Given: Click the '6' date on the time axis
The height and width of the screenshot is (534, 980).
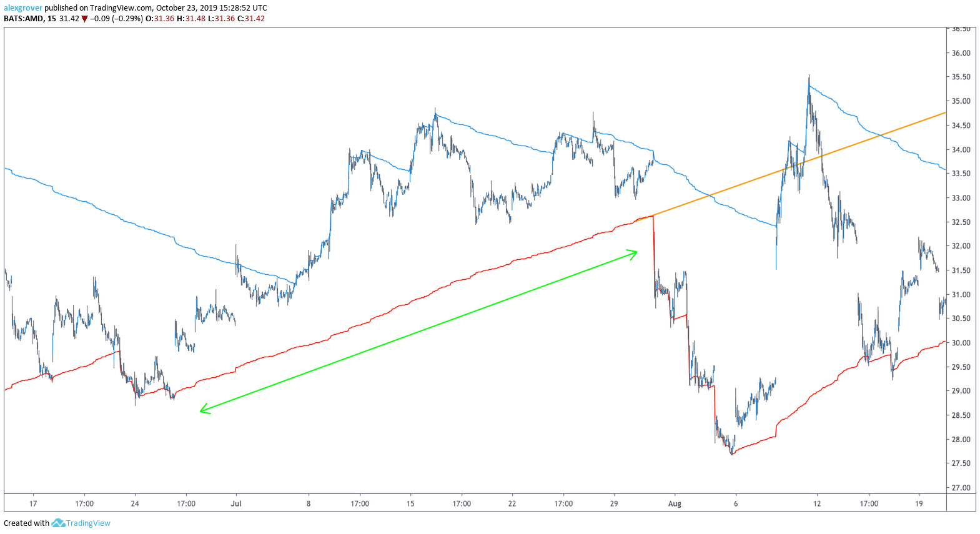Looking at the screenshot, I should (736, 503).
